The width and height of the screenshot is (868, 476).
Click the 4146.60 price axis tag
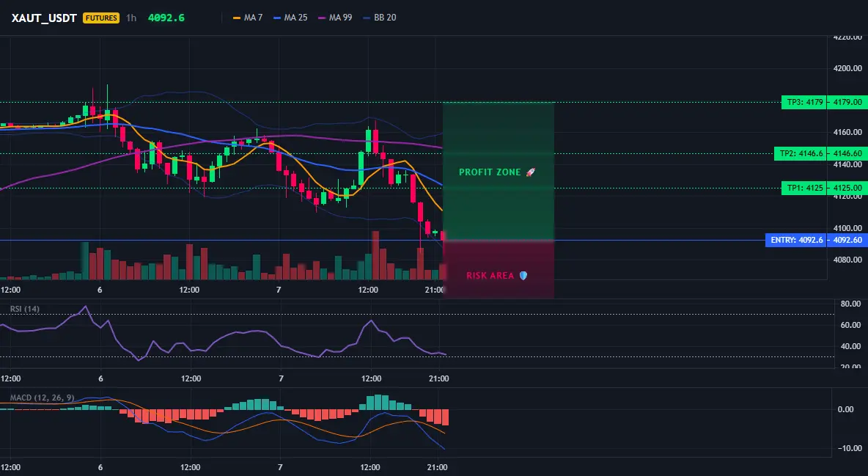(x=847, y=153)
